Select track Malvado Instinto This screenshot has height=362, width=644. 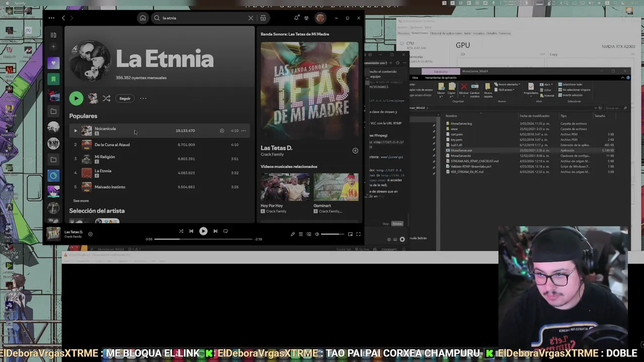159,187
